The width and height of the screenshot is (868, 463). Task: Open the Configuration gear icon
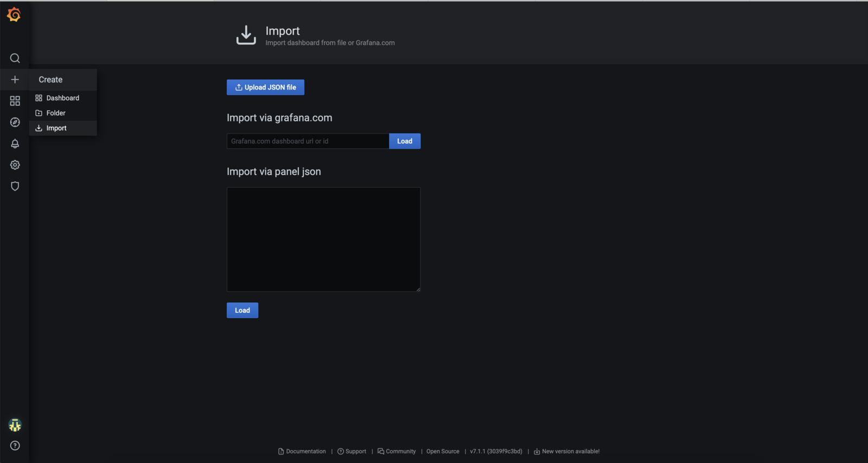[x=15, y=164]
